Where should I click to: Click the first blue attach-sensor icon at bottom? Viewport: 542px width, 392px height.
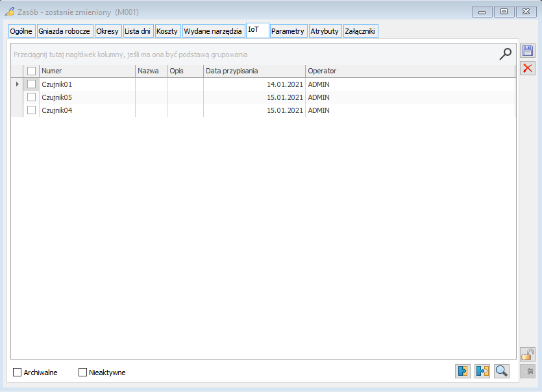[x=463, y=371]
